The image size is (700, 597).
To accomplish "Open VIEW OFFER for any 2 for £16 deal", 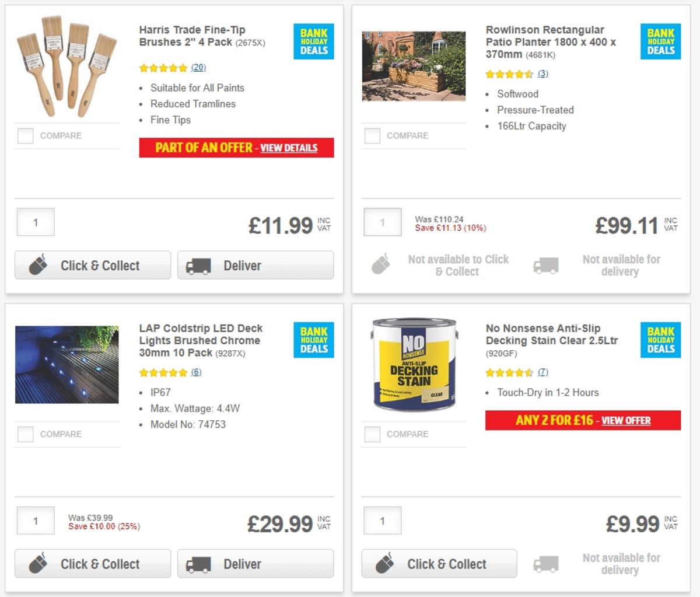I will (x=626, y=420).
